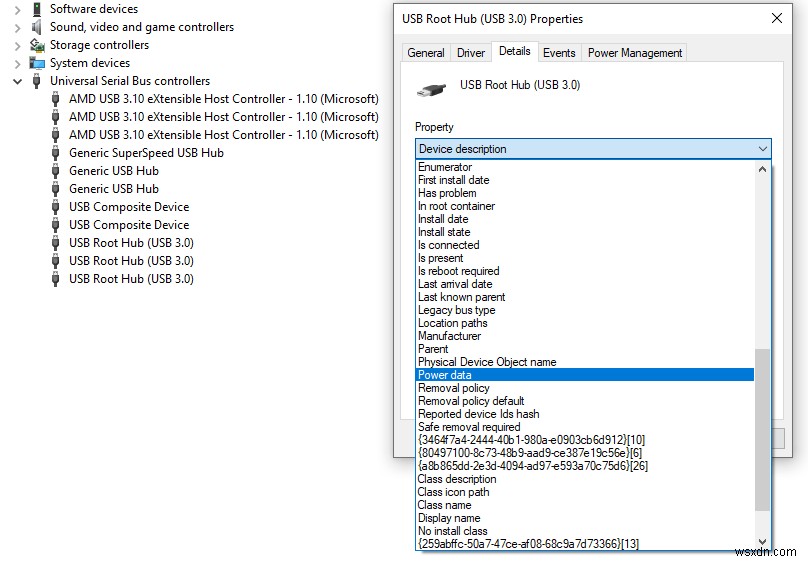The image size is (808, 562).
Task: Click the property list's vertical scrollbar thumb
Action: (x=763, y=428)
